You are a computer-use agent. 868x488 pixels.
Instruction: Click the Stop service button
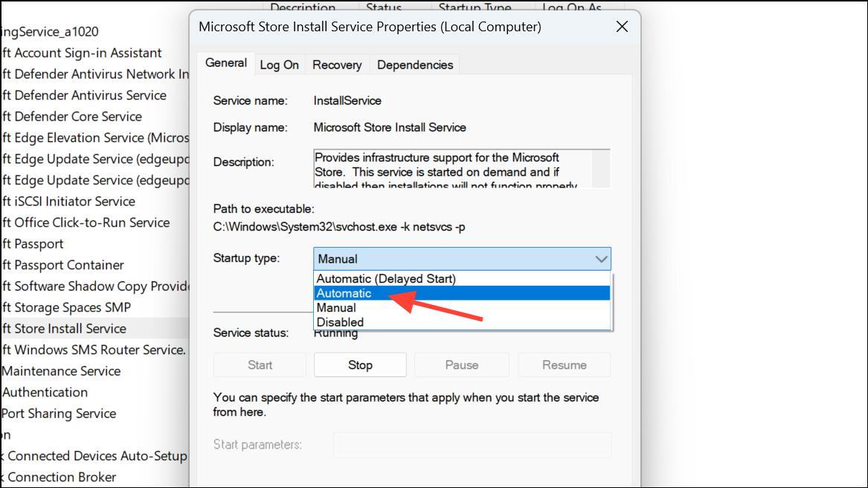360,365
